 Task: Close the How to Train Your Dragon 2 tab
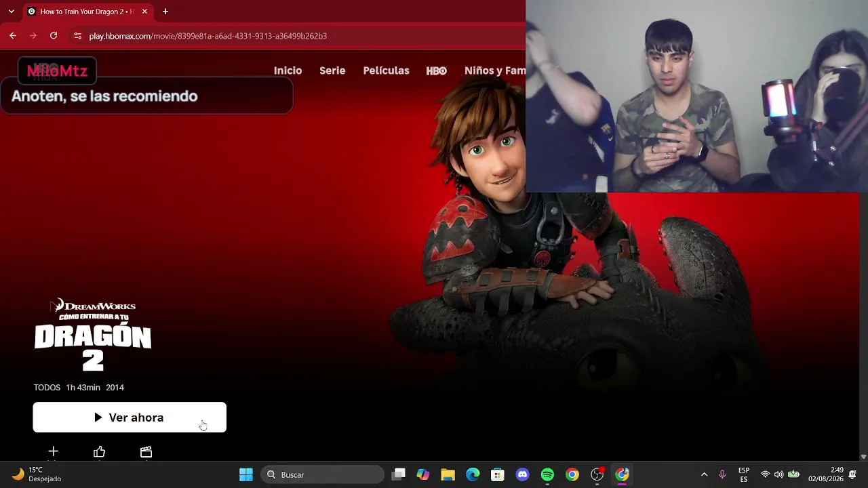pyautogui.click(x=144, y=12)
